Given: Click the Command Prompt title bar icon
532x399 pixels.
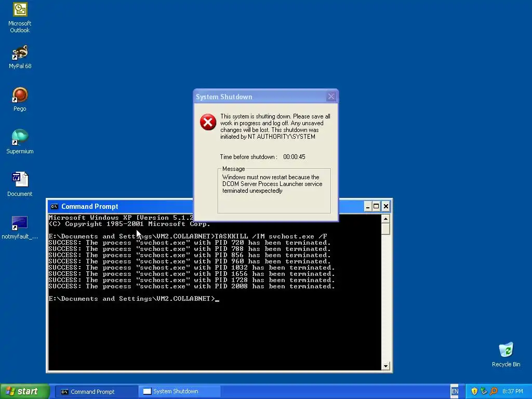Looking at the screenshot, I should coord(54,206).
